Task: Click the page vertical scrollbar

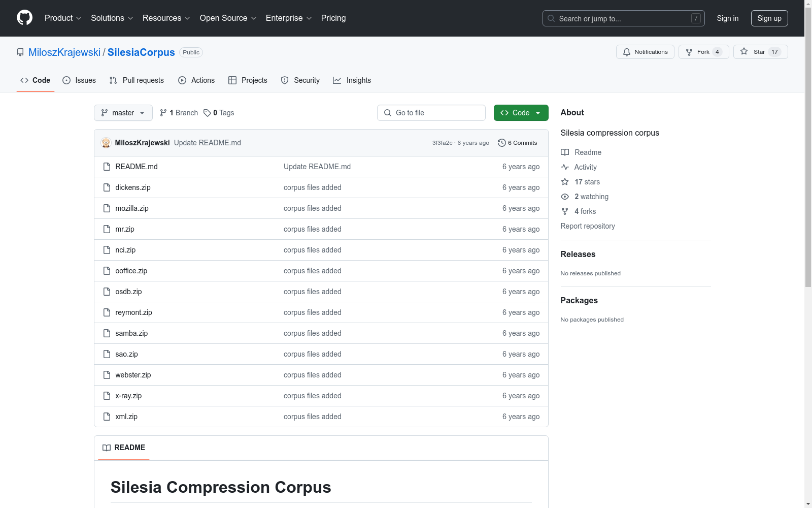Action: 808,152
